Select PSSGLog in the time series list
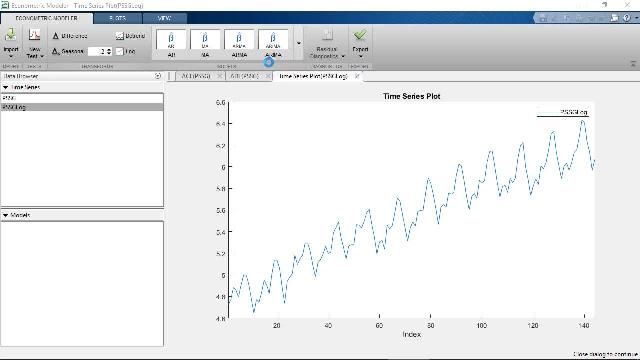This screenshot has height=360, width=640. coord(82,107)
